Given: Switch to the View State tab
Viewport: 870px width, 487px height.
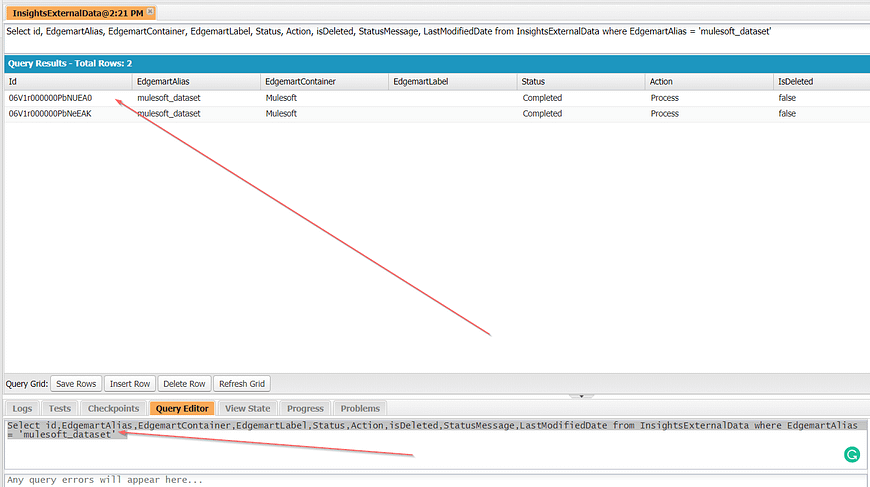Looking at the screenshot, I should (x=247, y=408).
